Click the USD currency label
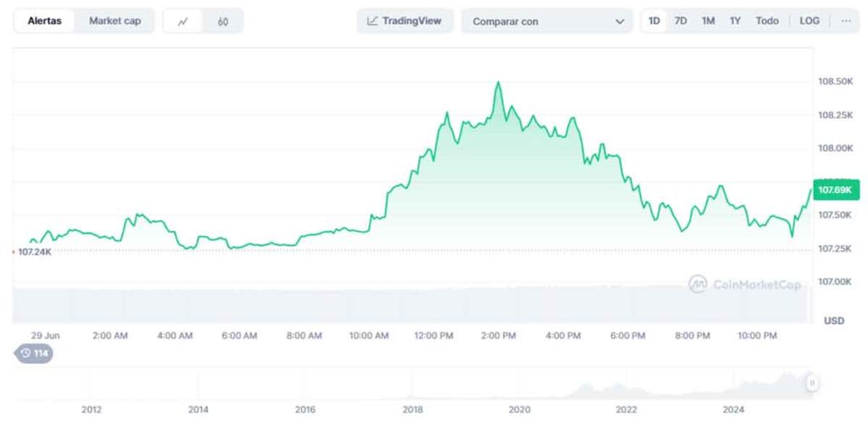This screenshot has width=868, height=428. tap(834, 320)
